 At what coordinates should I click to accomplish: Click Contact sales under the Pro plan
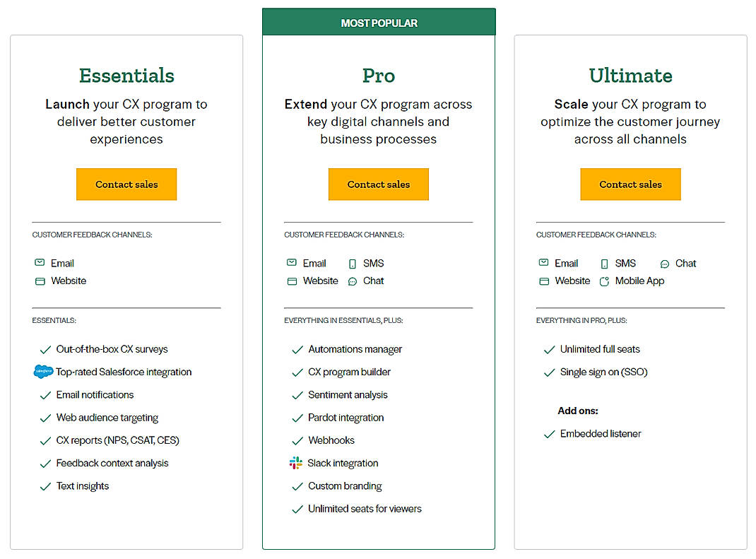click(x=378, y=184)
